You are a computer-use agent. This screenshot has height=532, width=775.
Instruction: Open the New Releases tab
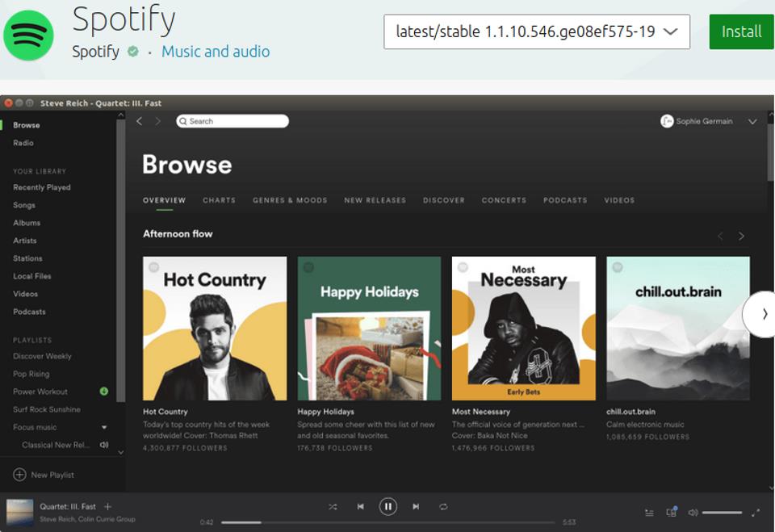(375, 200)
